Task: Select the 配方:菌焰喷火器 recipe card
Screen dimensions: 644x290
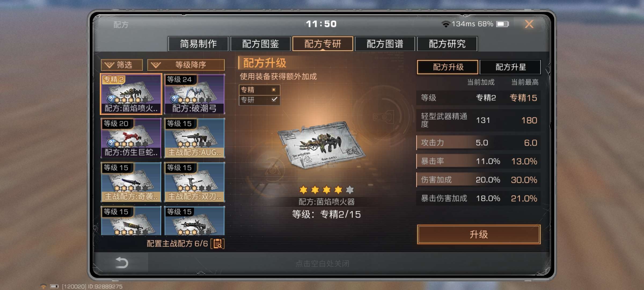Action: (131, 94)
